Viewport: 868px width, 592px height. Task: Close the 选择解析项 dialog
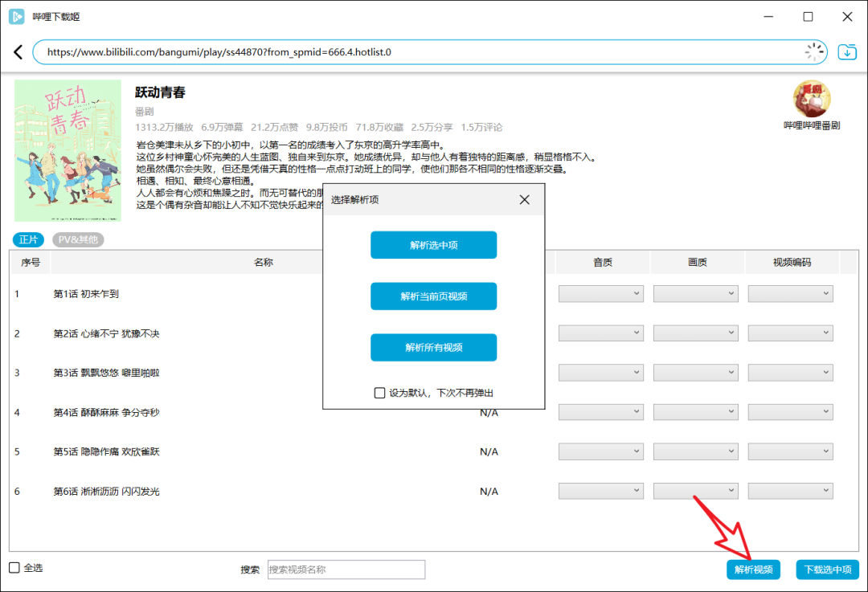524,200
